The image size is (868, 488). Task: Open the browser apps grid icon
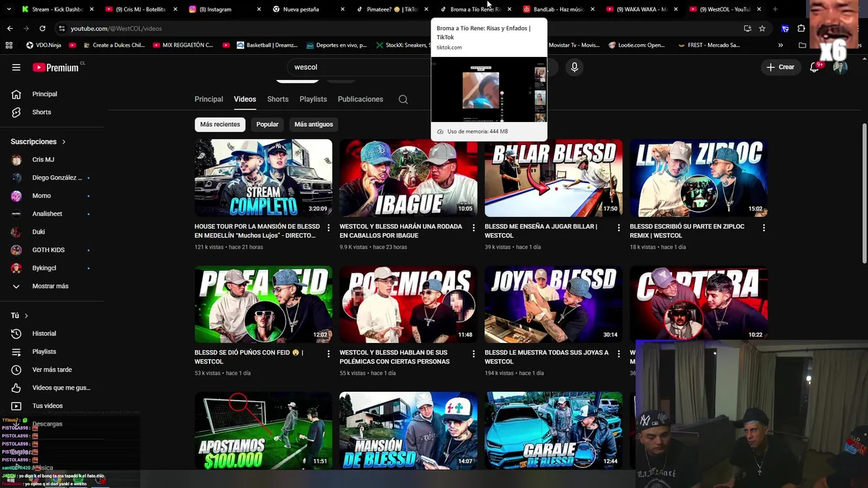(9, 45)
